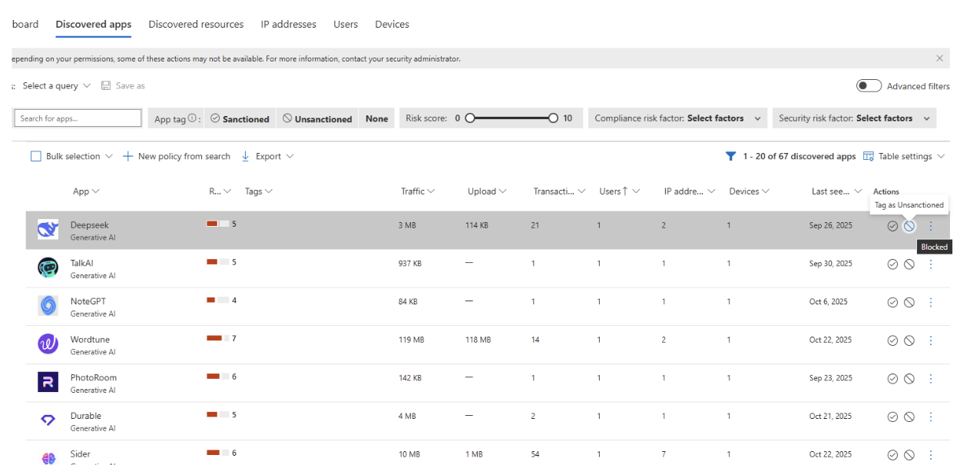Open NoteGPT row more options menu

[x=931, y=302]
